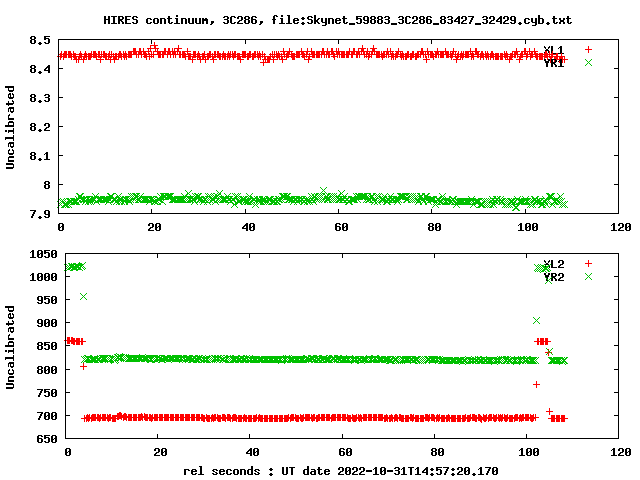Viewport: 640px width, 480px height.
Task: Select the YR2 legend label
Action: [553, 277]
